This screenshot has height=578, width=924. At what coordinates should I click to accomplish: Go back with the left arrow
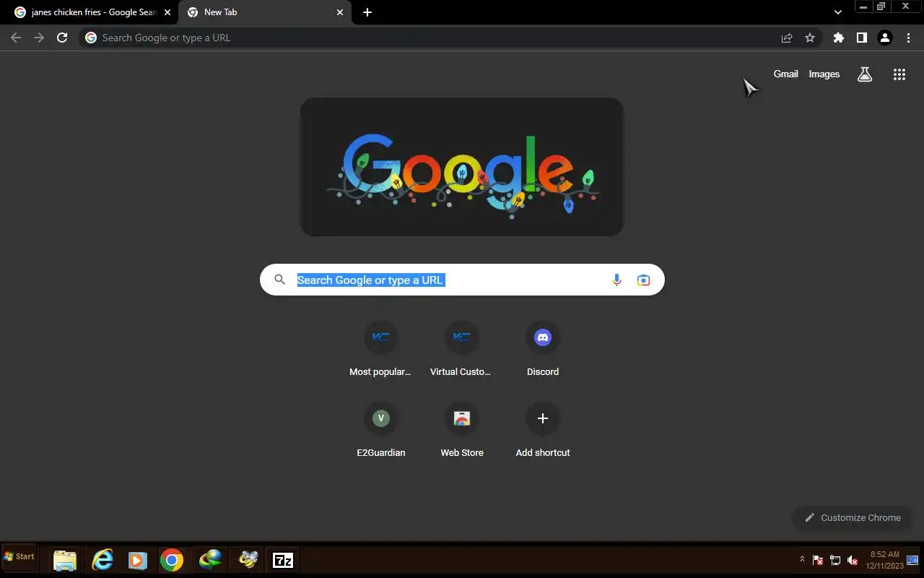pyautogui.click(x=16, y=38)
